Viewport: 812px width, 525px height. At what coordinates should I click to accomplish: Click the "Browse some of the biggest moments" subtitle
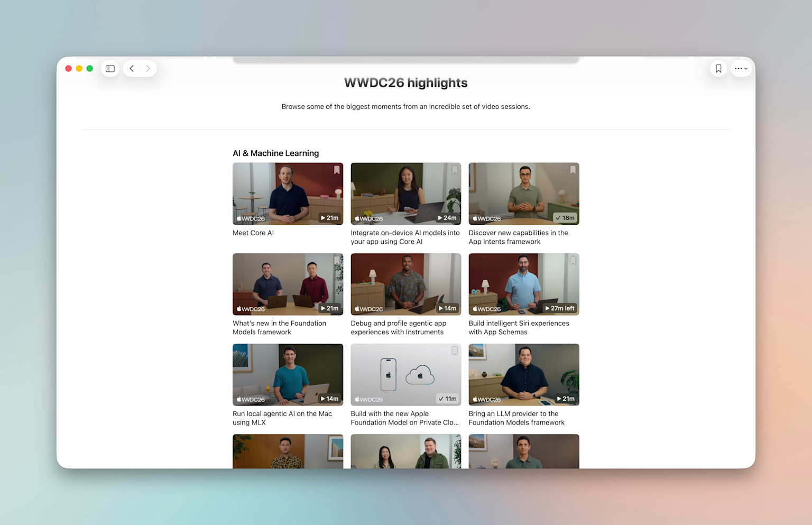pyautogui.click(x=405, y=106)
